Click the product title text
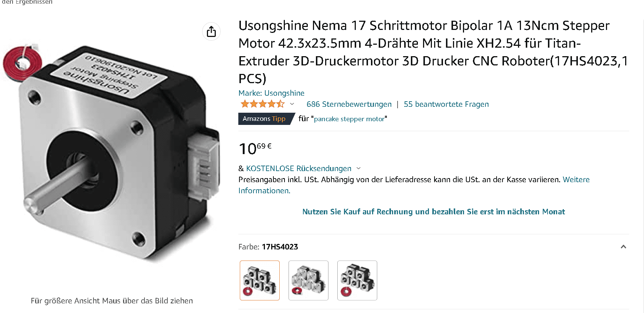644x313 pixels. click(433, 52)
